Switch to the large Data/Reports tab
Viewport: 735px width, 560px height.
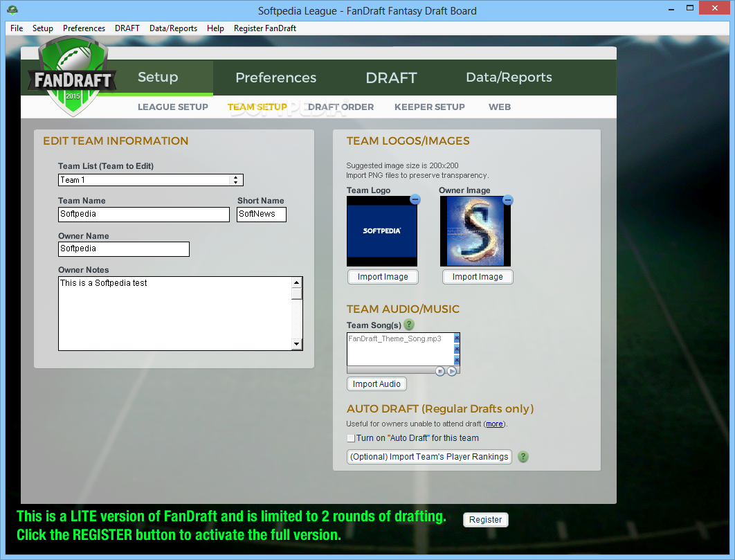coord(509,78)
